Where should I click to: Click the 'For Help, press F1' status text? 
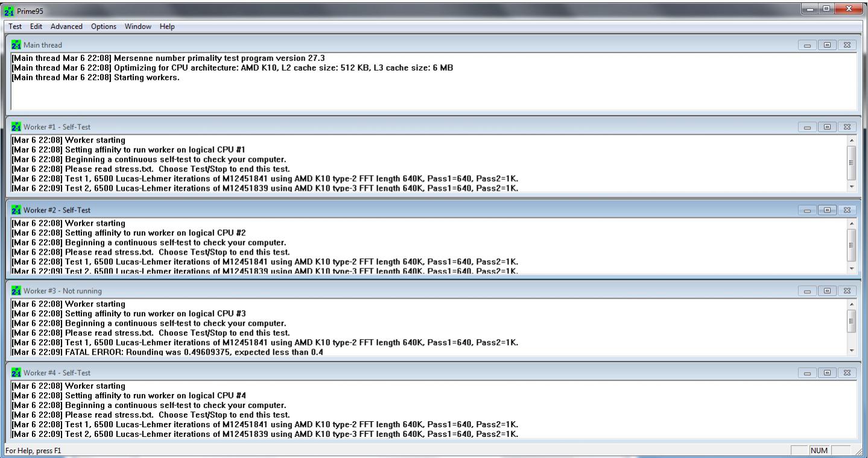tap(33, 451)
